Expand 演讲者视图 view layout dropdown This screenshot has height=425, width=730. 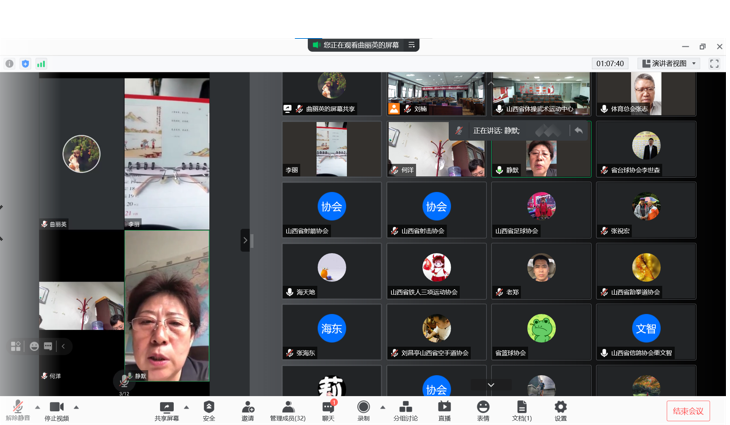point(669,64)
